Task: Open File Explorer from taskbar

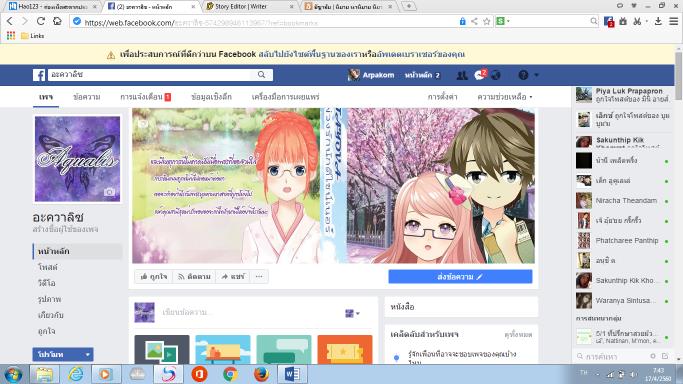Action: click(x=44, y=374)
